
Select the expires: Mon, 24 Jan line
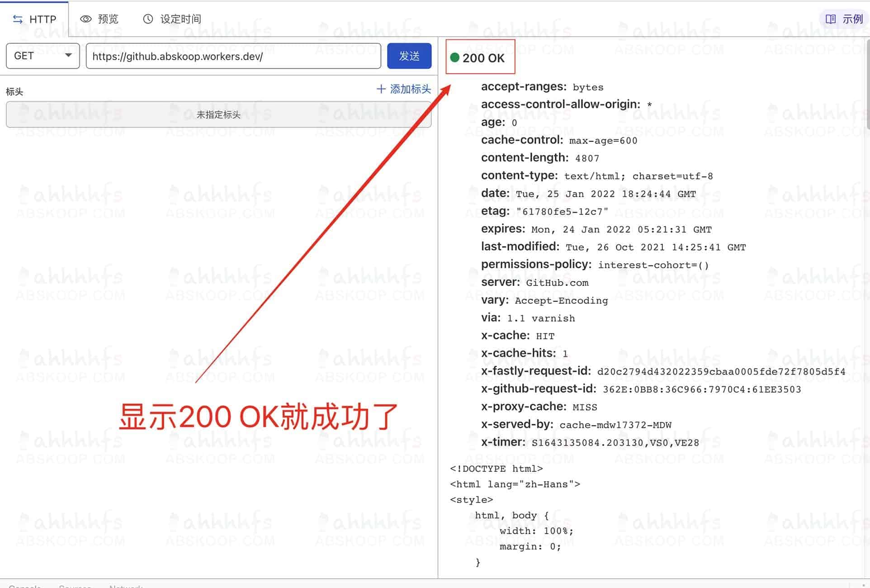point(596,229)
